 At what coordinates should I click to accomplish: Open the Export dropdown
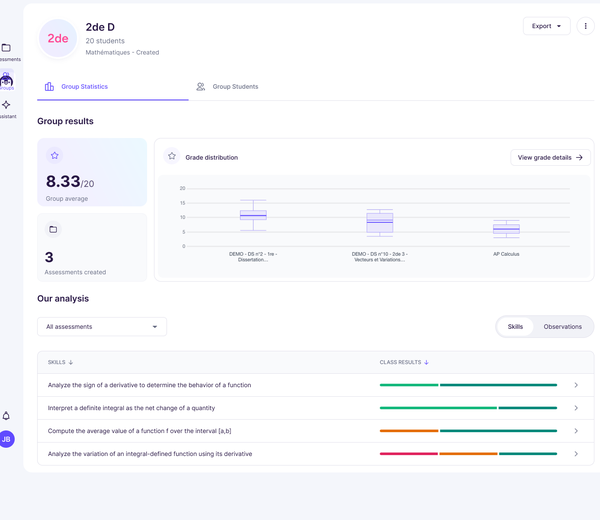(x=546, y=26)
